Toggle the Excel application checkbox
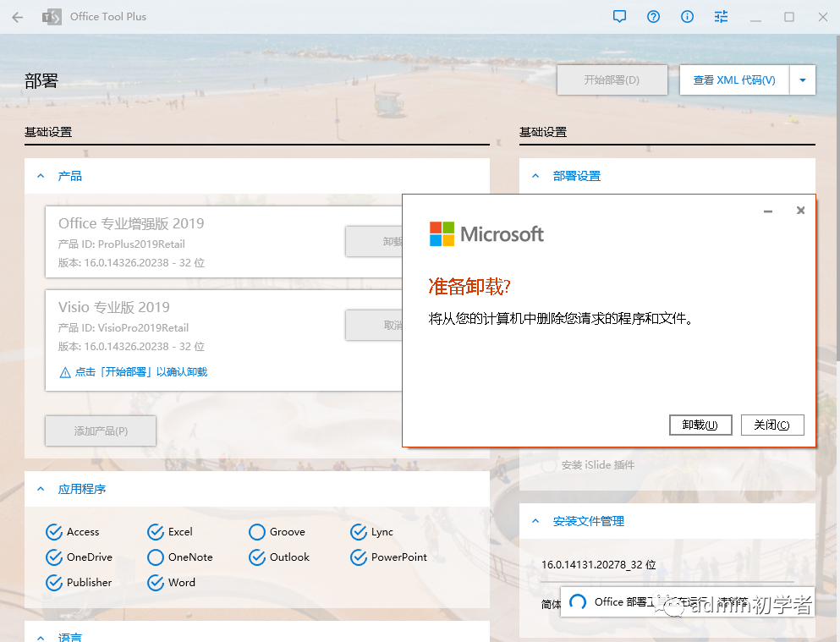The height and width of the screenshot is (642, 840). click(156, 532)
